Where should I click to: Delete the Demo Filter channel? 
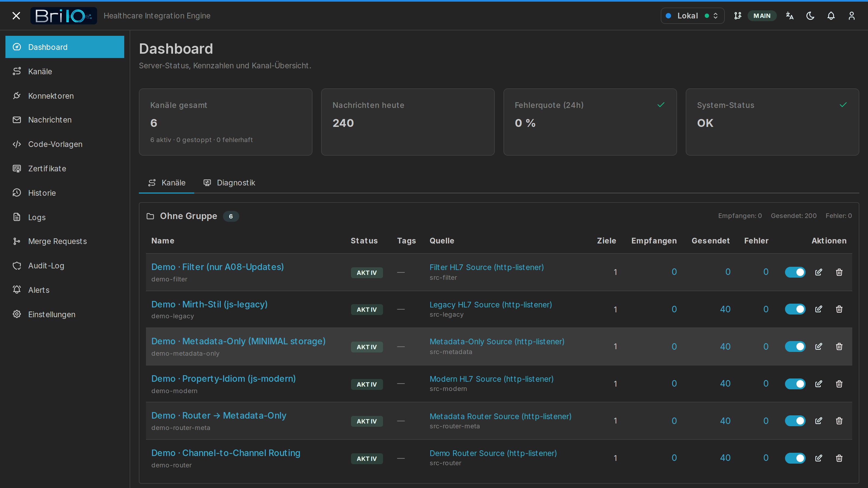coord(839,272)
